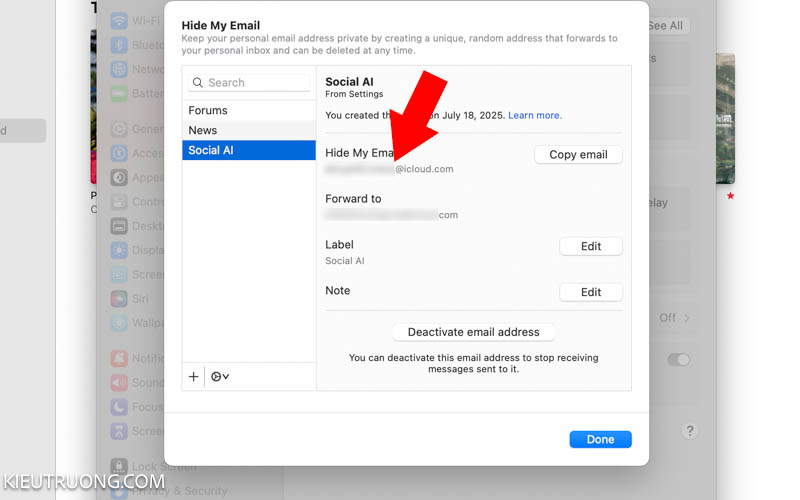This screenshot has width=800, height=500.
Task: Open Lock Screen icon in Settings sidebar
Action: tap(119, 466)
